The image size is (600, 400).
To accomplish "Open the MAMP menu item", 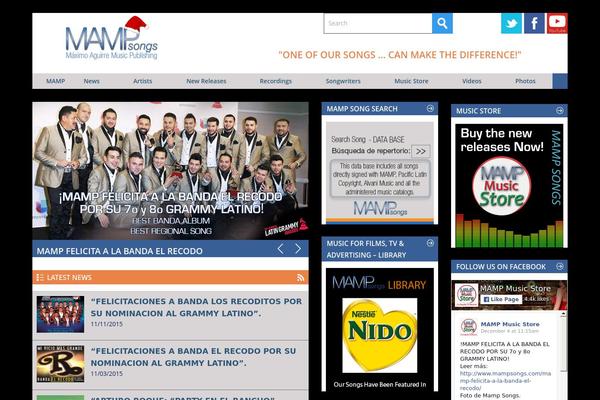I will point(55,81).
